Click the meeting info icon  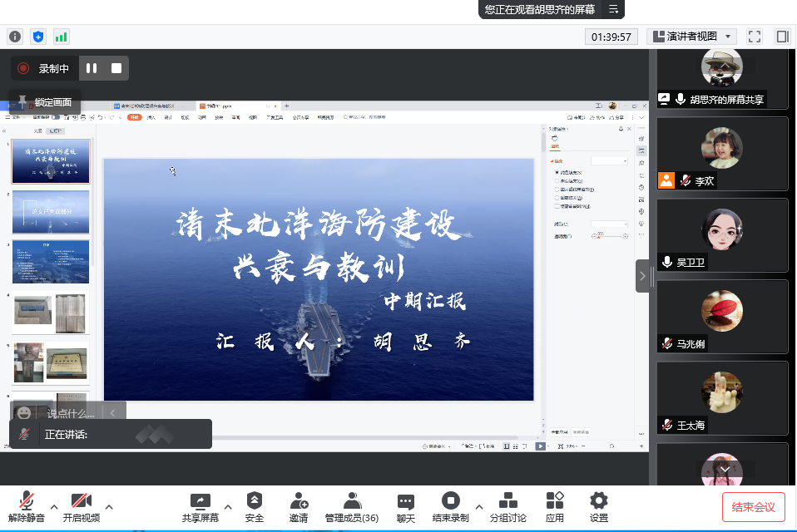15,37
